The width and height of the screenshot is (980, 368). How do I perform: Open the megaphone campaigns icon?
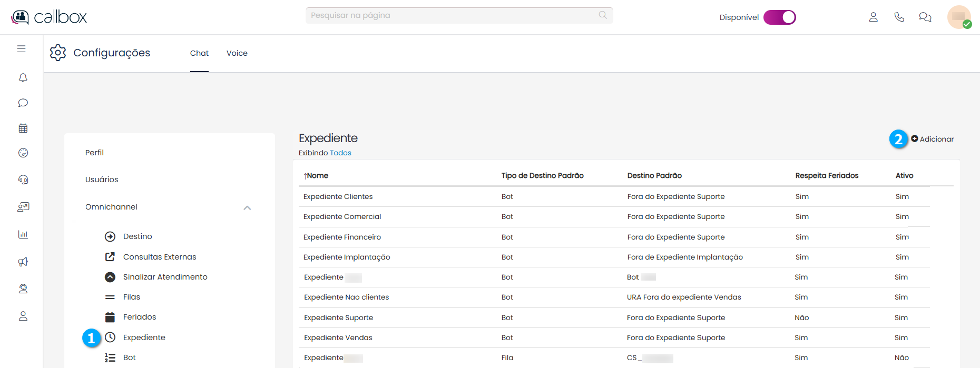click(23, 262)
